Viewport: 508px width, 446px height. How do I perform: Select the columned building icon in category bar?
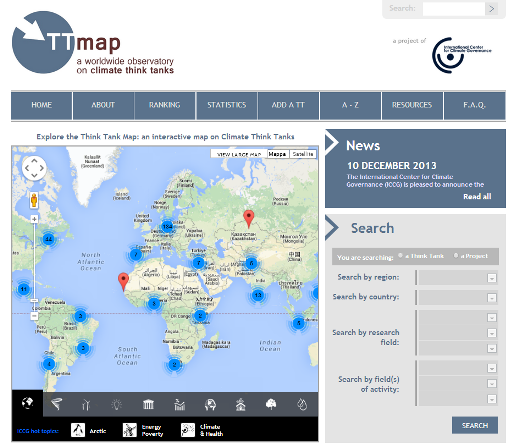148,405
